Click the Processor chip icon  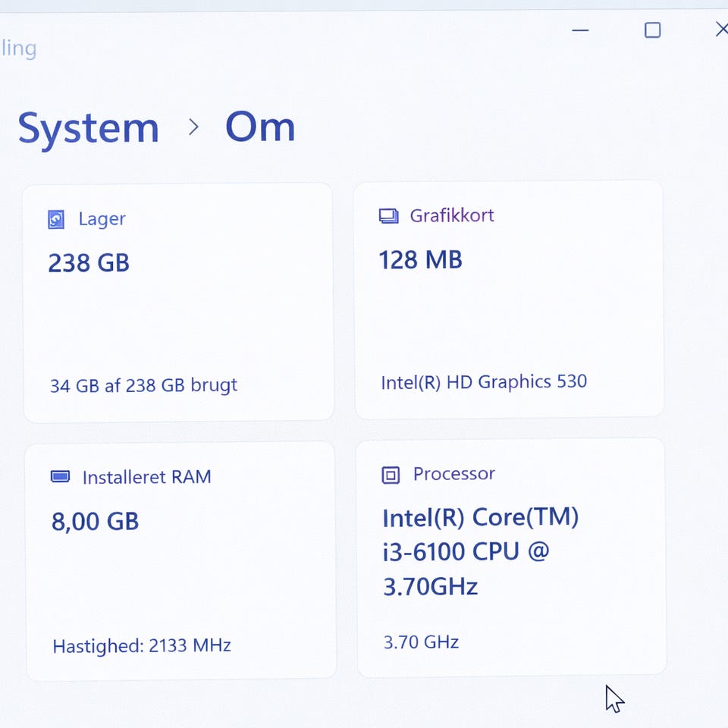390,475
